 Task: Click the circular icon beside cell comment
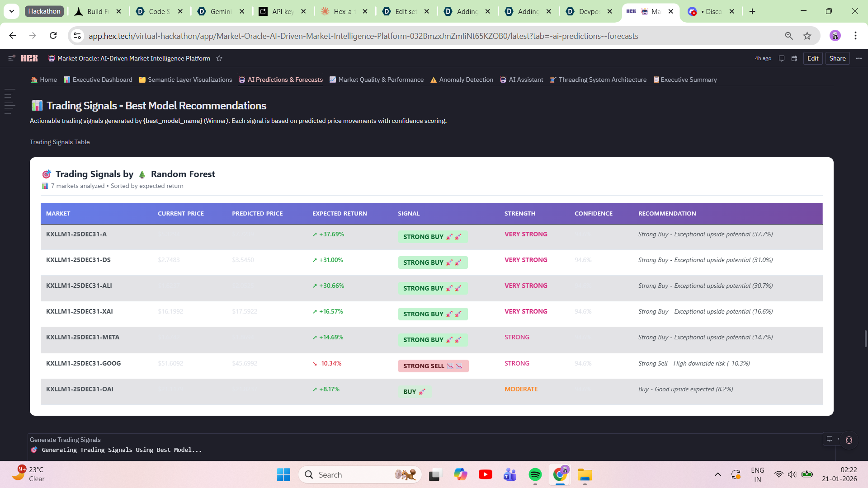(x=849, y=440)
